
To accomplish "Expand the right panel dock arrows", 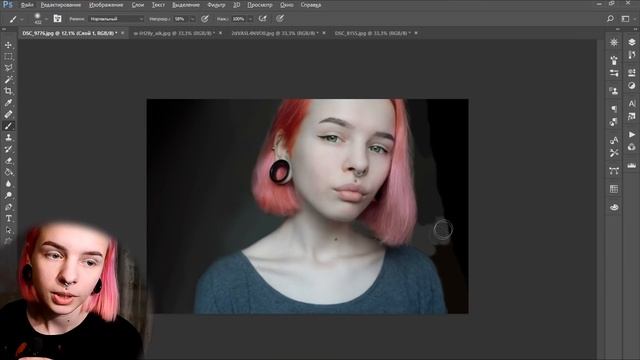I will pyautogui.click(x=635, y=29).
